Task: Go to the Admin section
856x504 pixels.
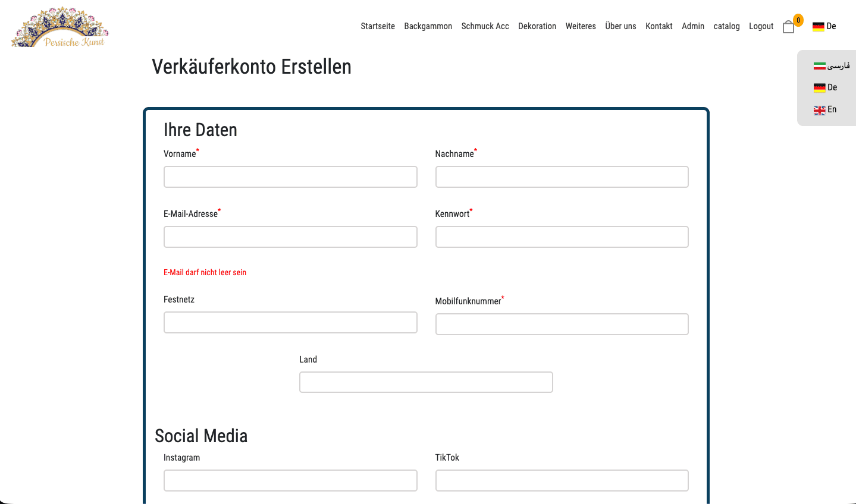Action: pyautogui.click(x=693, y=26)
